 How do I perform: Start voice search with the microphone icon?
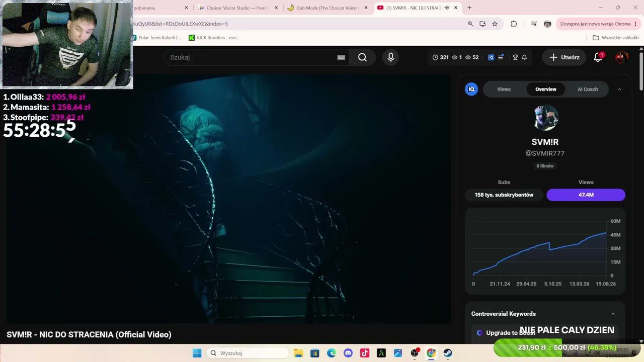click(390, 57)
